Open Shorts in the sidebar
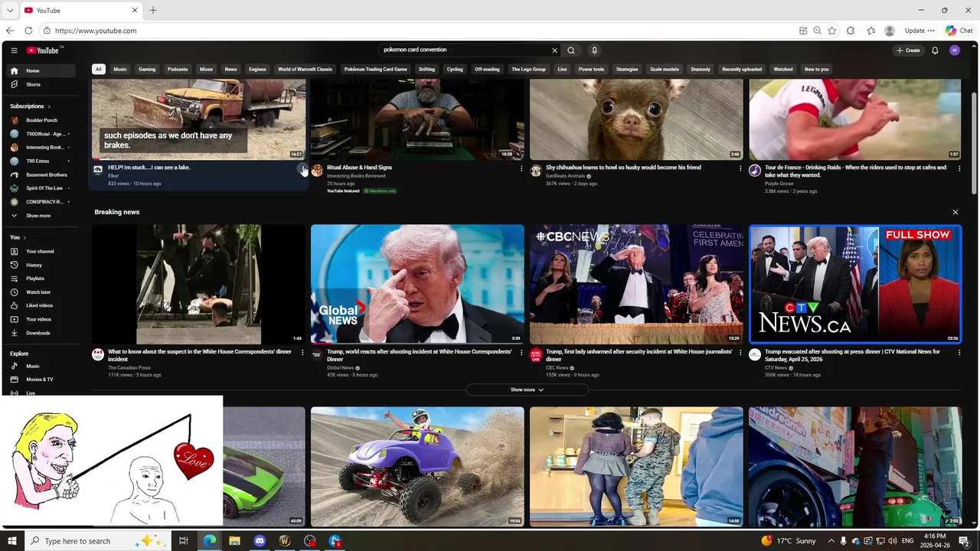 [42, 84]
